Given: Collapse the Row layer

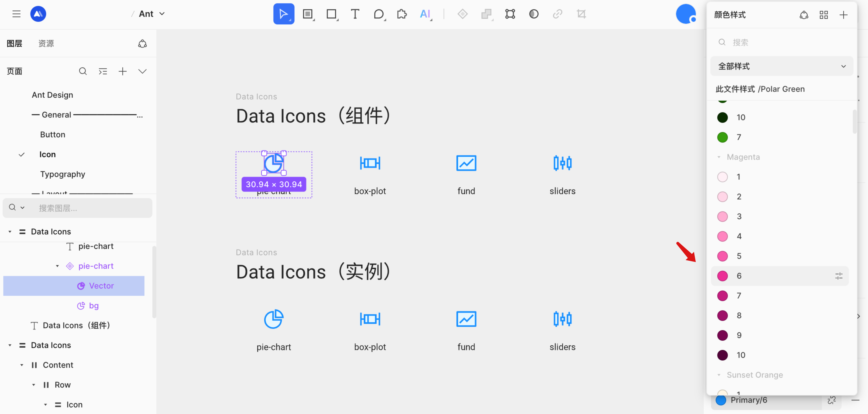Looking at the screenshot, I should click(34, 385).
